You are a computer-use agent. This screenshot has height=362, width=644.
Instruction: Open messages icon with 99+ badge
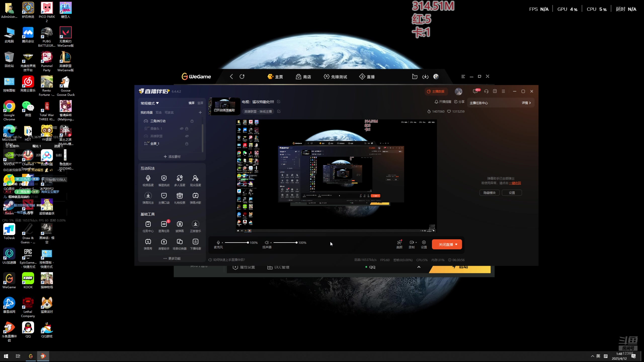pos(475,91)
